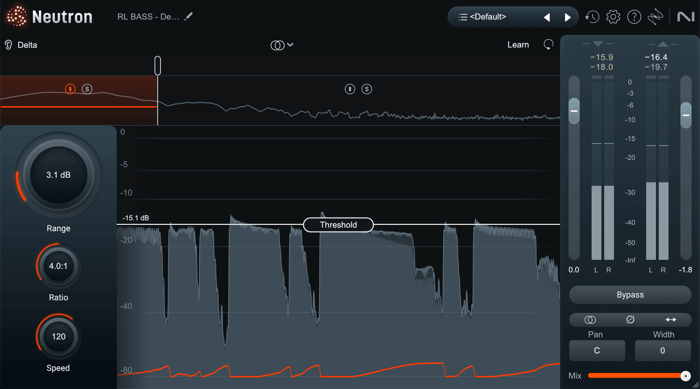Click the output meter threshold up-triangle
This screenshot has height=389, width=700.
tap(663, 44)
